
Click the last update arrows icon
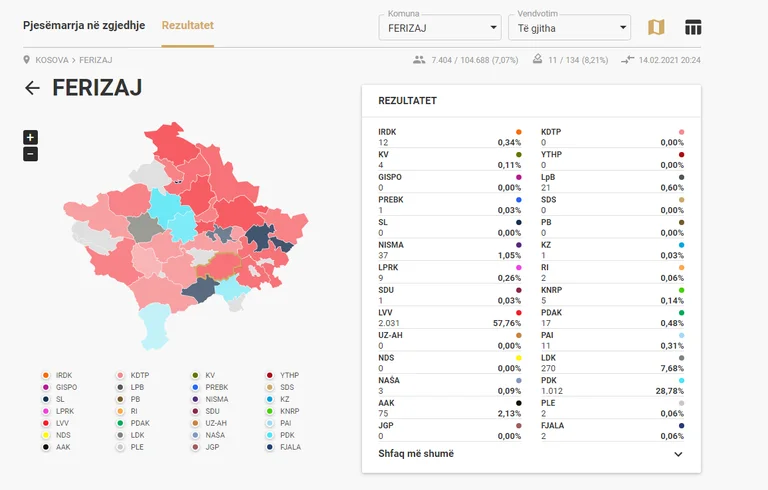[627, 60]
